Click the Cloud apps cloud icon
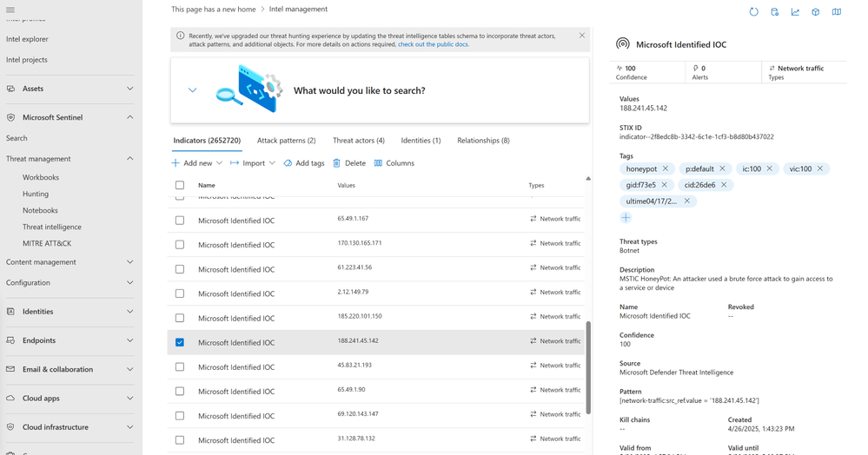The width and height of the screenshot is (868, 455). coord(10,398)
